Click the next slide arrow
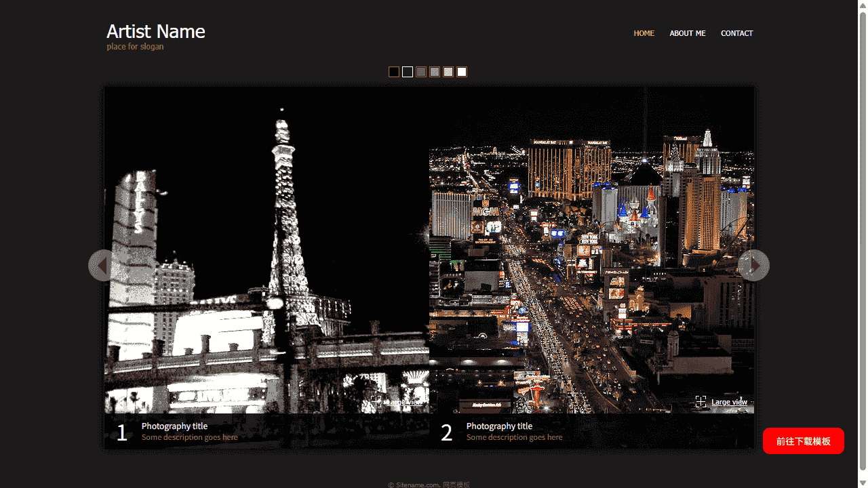This screenshot has width=868, height=488. 753,265
